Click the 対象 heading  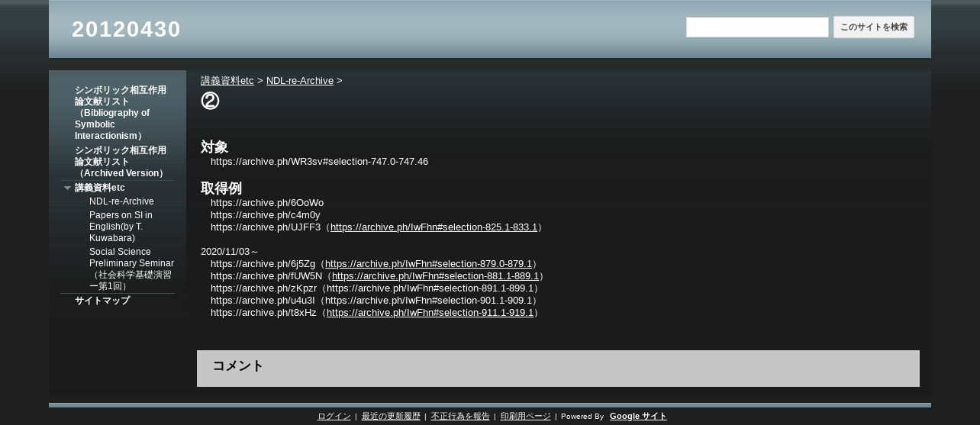click(x=214, y=146)
